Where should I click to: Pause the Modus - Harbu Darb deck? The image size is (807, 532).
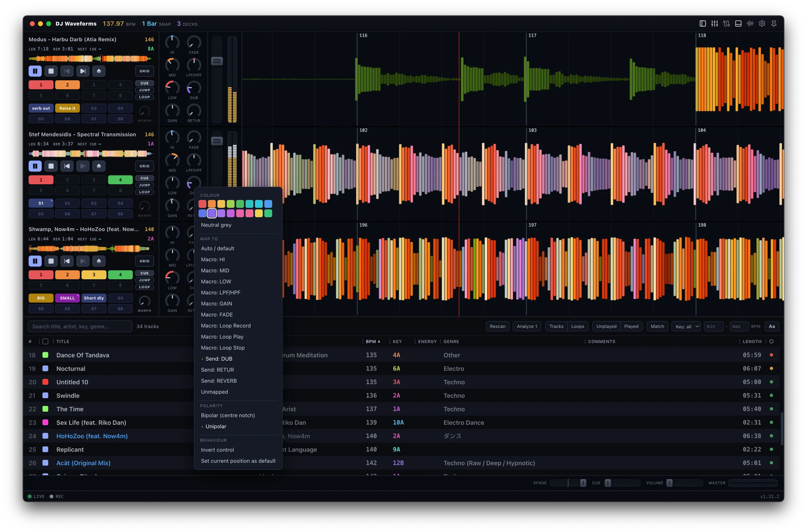point(35,71)
